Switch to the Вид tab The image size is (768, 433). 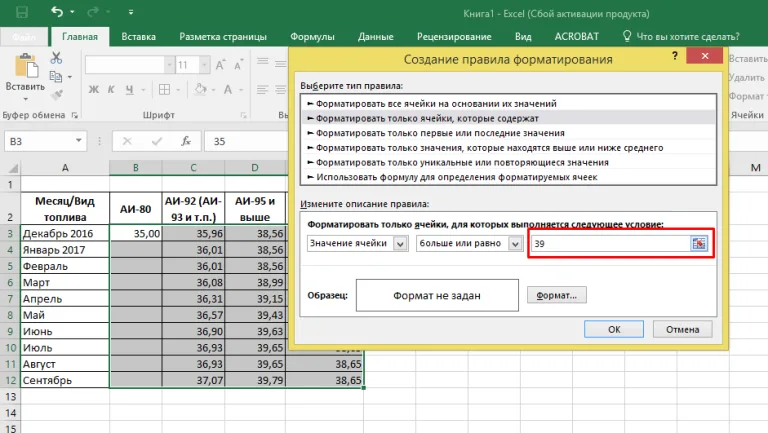tap(523, 37)
